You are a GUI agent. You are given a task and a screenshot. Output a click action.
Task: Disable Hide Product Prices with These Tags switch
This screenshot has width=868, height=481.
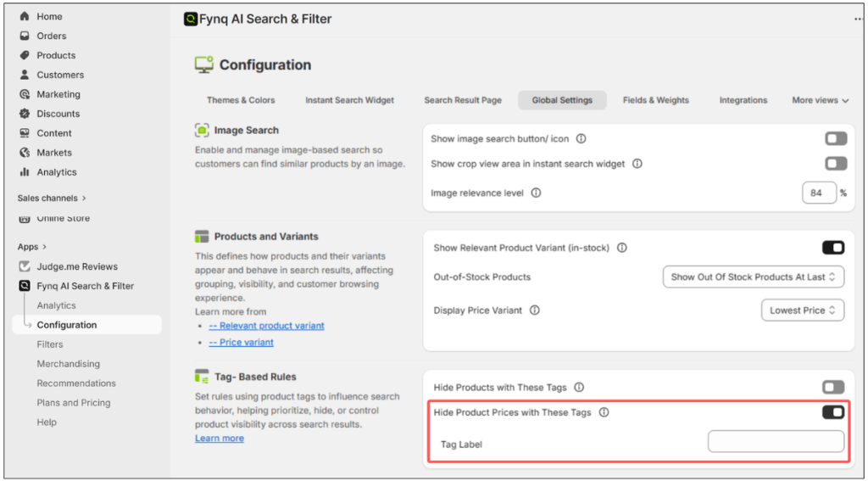(x=833, y=411)
